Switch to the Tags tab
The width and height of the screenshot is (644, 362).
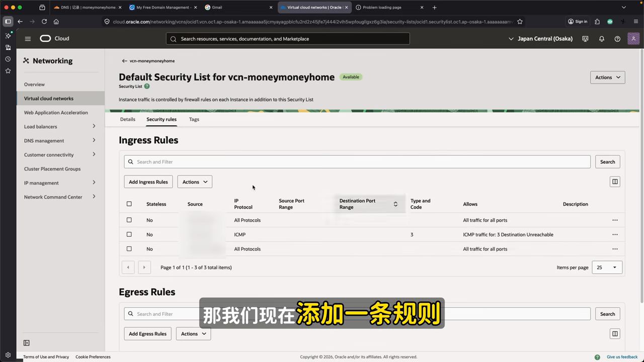click(194, 119)
